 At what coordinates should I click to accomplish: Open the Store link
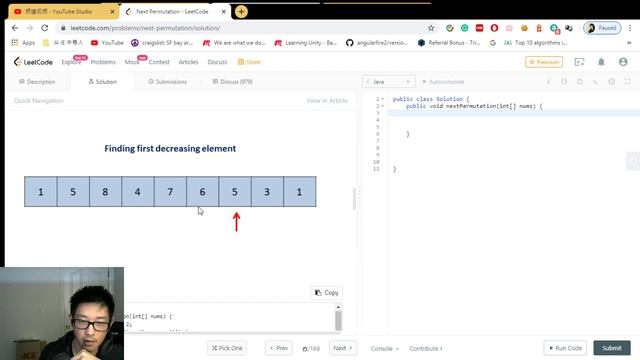249,62
